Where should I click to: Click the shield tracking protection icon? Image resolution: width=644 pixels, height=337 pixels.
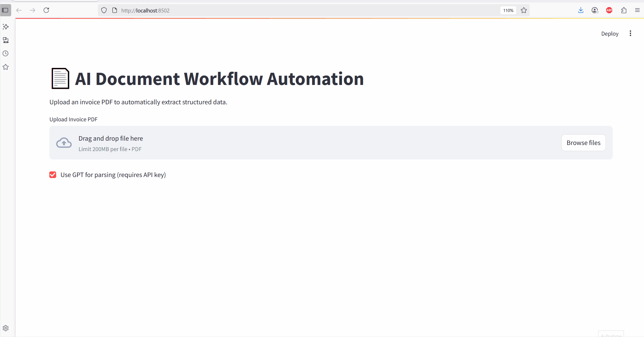(104, 10)
